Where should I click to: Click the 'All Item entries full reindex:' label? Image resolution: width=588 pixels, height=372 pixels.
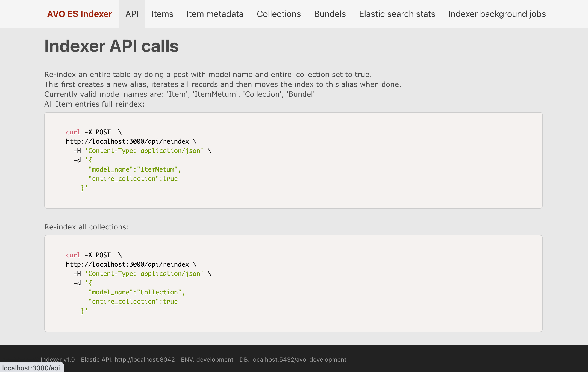click(95, 104)
